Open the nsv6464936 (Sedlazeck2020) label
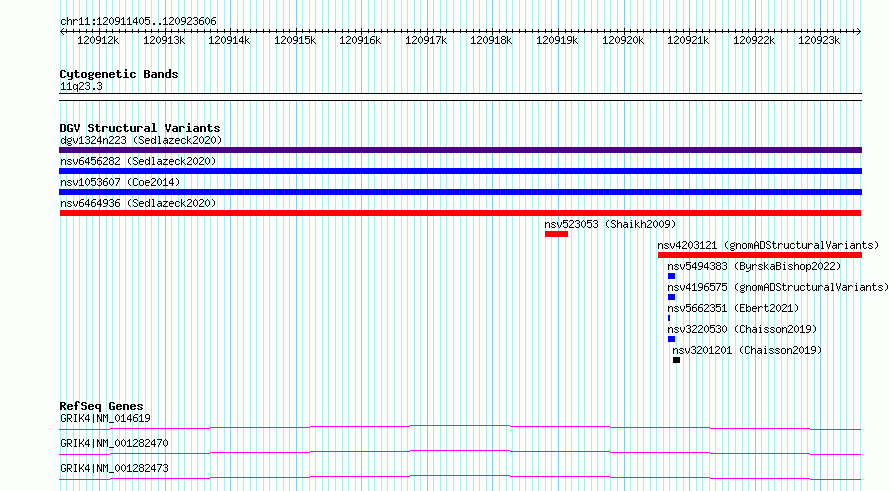The height and width of the screenshot is (491, 890). [x=138, y=203]
